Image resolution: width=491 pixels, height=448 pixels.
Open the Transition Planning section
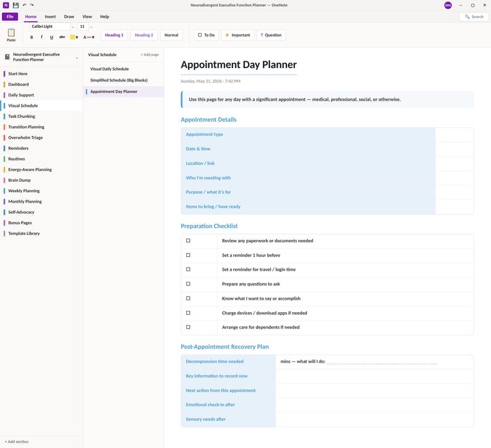41,127
